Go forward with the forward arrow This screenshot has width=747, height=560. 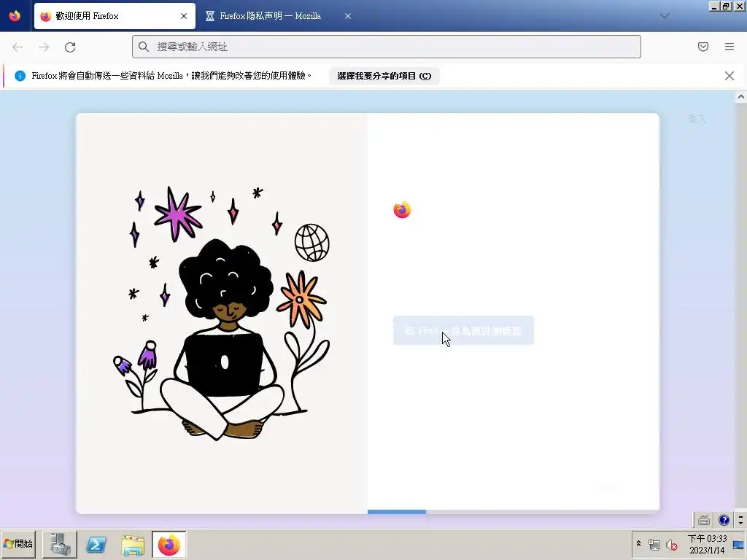pos(44,47)
